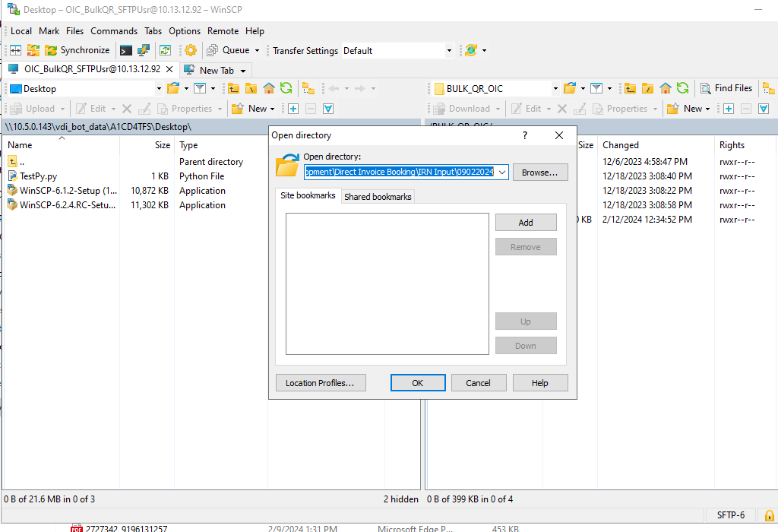778x532 pixels.
Task: Click the padlock icon in the status bar
Action: (769, 515)
